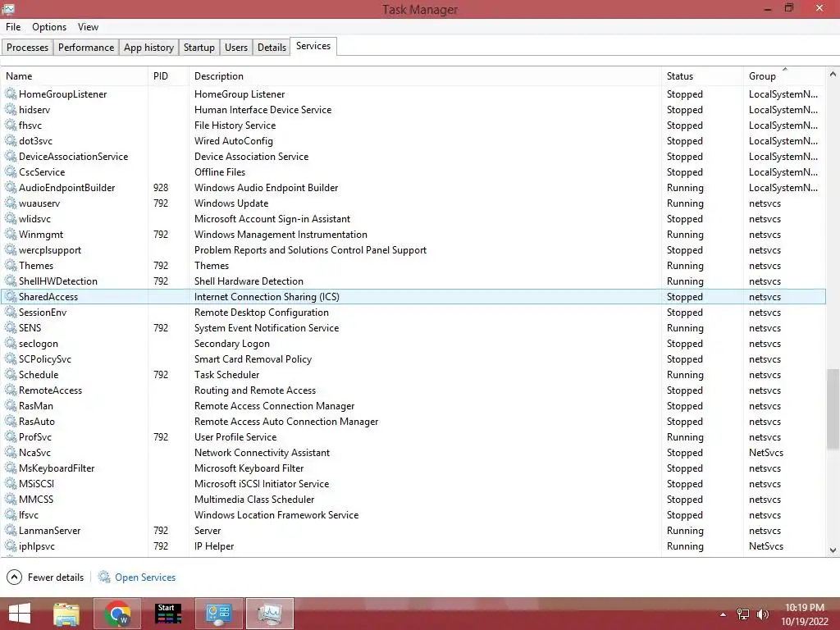
Task: Click the gear icon beside Schedule service
Action: (11, 374)
